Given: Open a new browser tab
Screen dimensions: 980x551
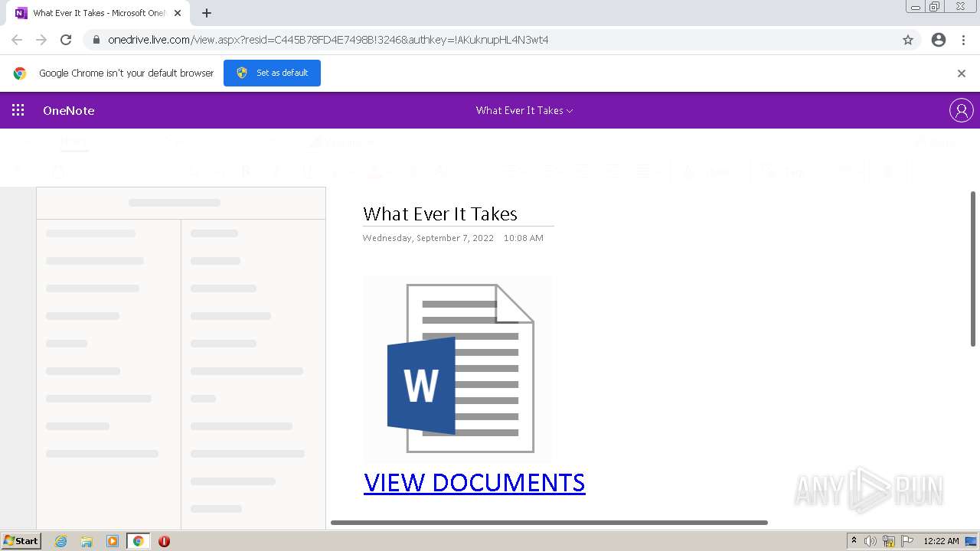Looking at the screenshot, I should [207, 13].
